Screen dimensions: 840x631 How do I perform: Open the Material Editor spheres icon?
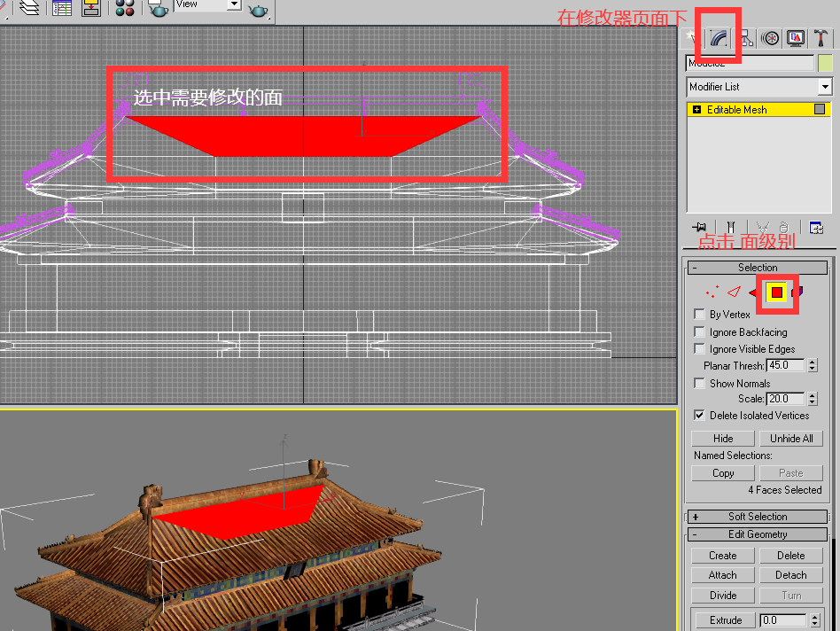(x=125, y=8)
